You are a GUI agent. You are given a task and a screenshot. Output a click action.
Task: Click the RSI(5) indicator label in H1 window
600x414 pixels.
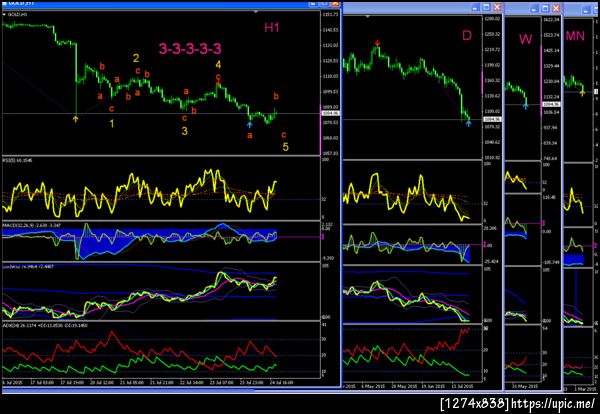point(18,160)
